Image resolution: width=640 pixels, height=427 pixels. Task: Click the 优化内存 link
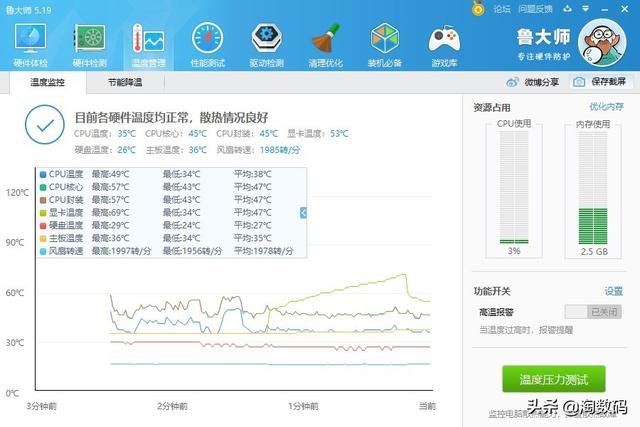point(606,107)
